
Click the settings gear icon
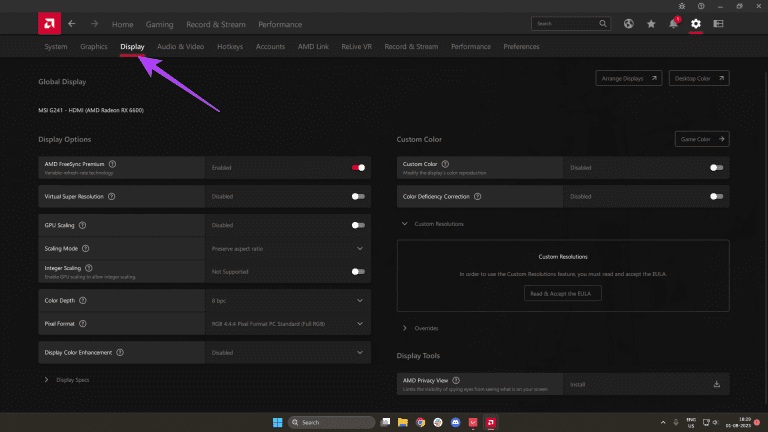(696, 24)
